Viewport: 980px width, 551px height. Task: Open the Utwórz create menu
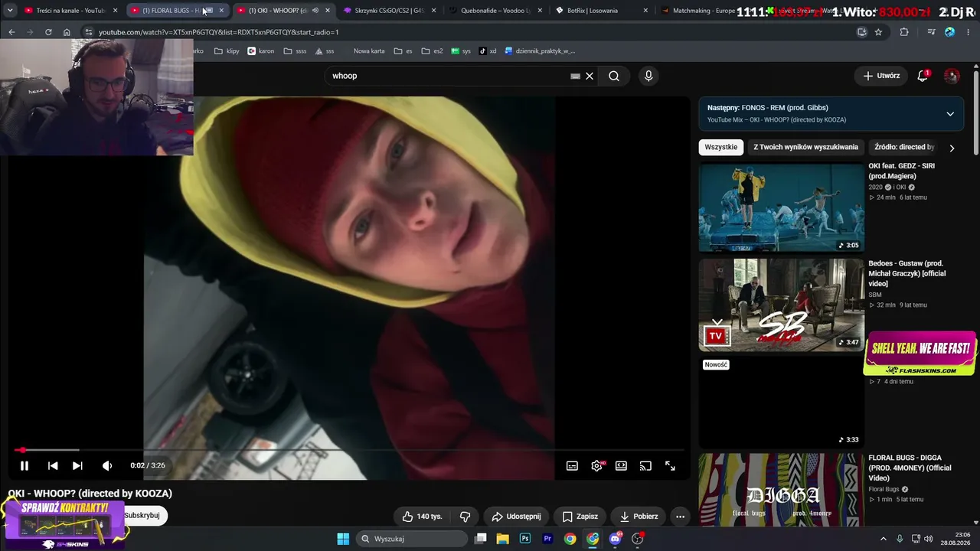click(881, 76)
